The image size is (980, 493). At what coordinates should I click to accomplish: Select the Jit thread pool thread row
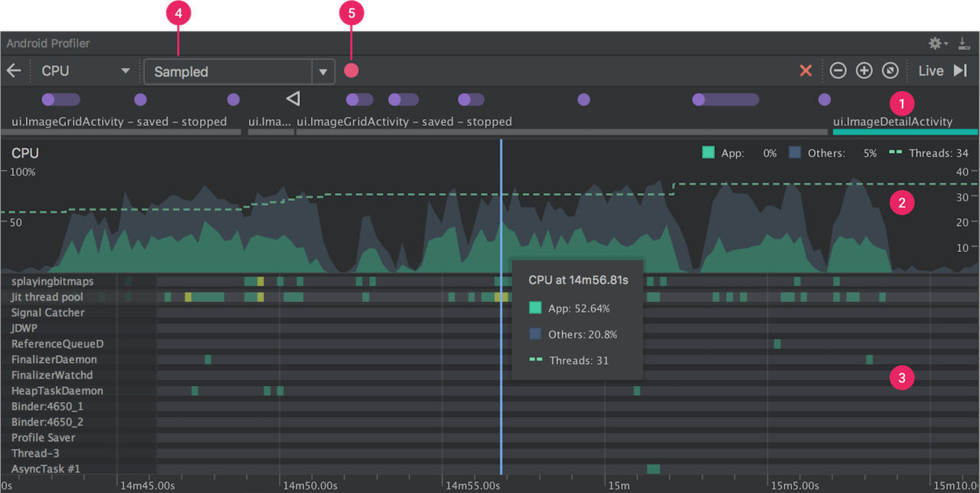490,297
